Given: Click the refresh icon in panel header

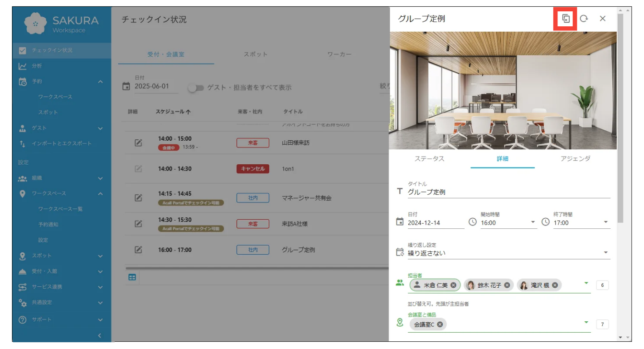Looking at the screenshot, I should [584, 19].
